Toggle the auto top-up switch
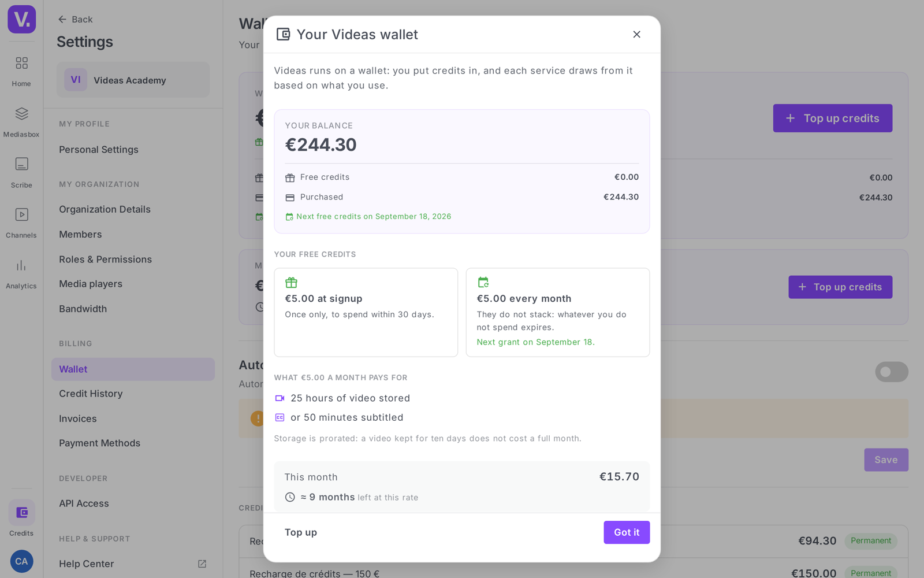The image size is (924, 578). [x=891, y=372]
